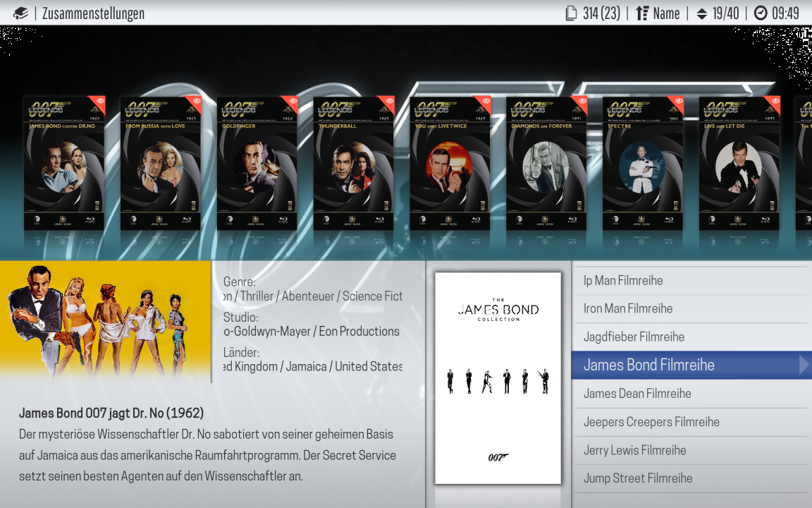Open the Ip Man Filmreihe entry
812x508 pixels.
point(691,280)
